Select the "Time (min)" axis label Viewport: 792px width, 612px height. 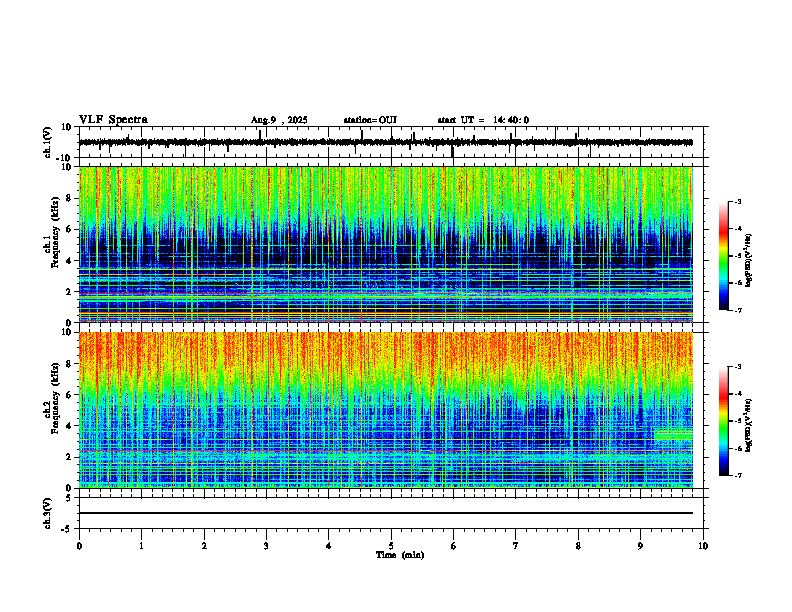pyautogui.click(x=400, y=555)
